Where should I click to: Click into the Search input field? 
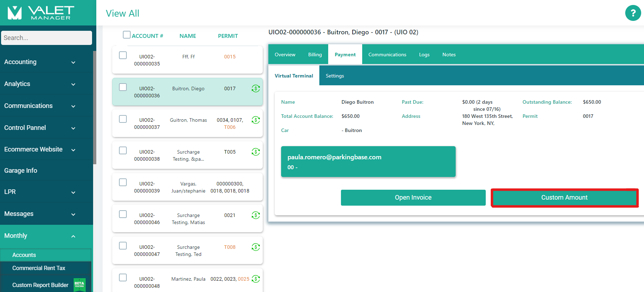pos(46,38)
